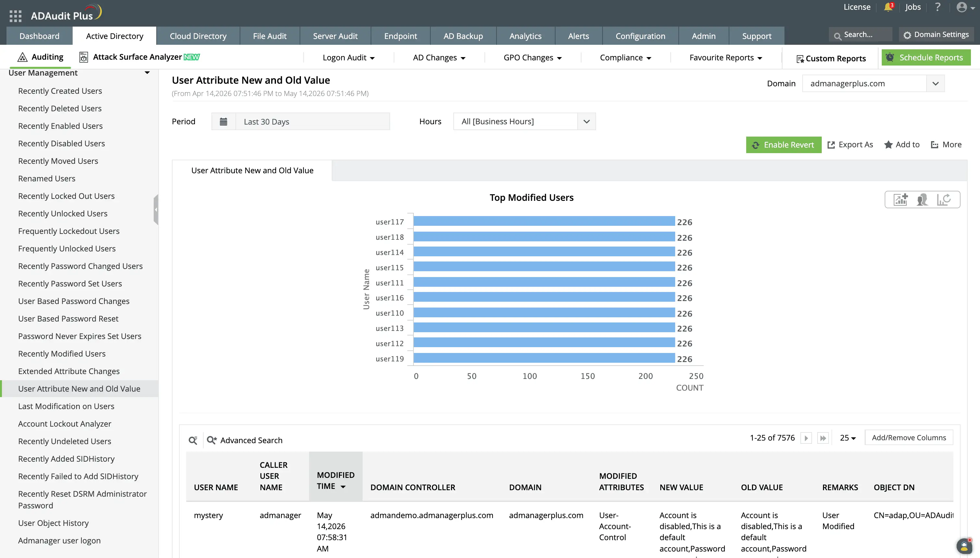
Task: Click the Auditing triangle icon
Action: [23, 57]
